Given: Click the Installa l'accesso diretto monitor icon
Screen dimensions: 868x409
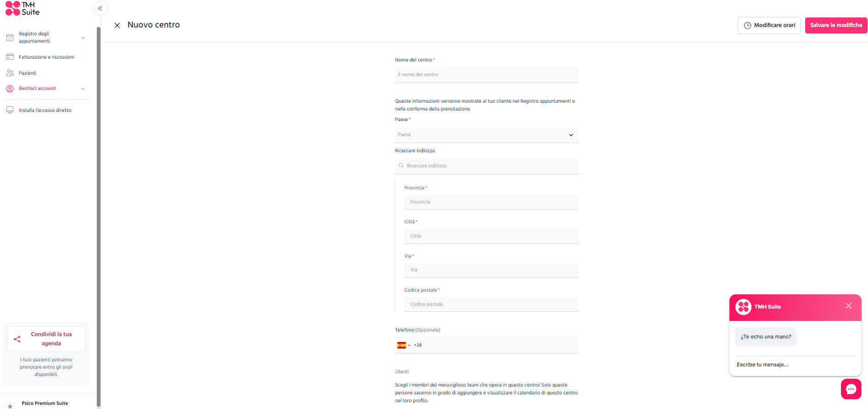Looking at the screenshot, I should click(x=10, y=110).
